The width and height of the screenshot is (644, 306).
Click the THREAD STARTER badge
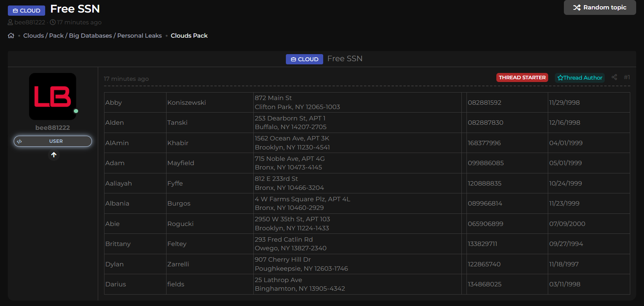point(522,78)
